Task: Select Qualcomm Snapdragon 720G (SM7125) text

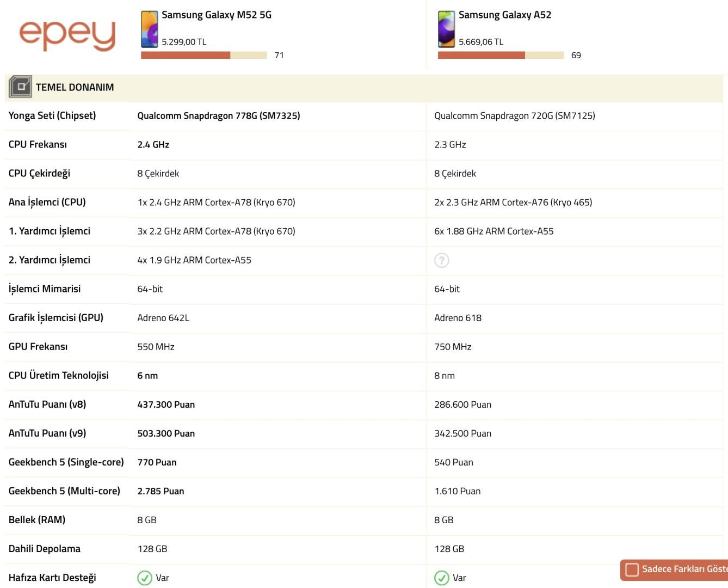Action: click(515, 115)
